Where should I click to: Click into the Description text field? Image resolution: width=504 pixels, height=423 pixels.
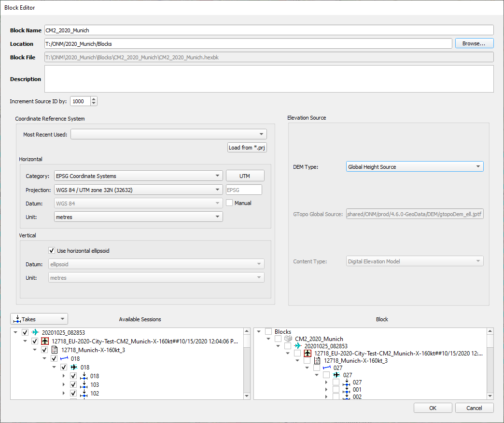(268, 79)
